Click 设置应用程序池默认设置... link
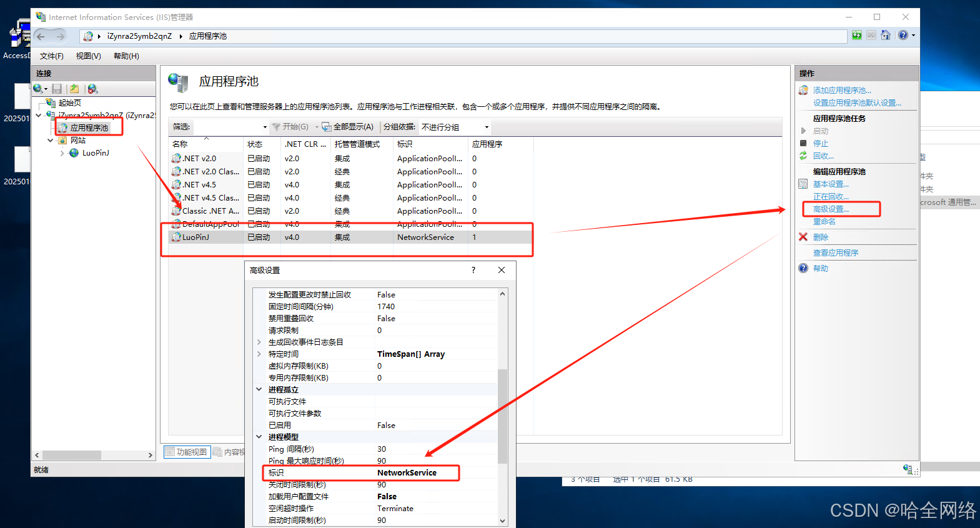This screenshot has width=980, height=528. click(x=857, y=103)
